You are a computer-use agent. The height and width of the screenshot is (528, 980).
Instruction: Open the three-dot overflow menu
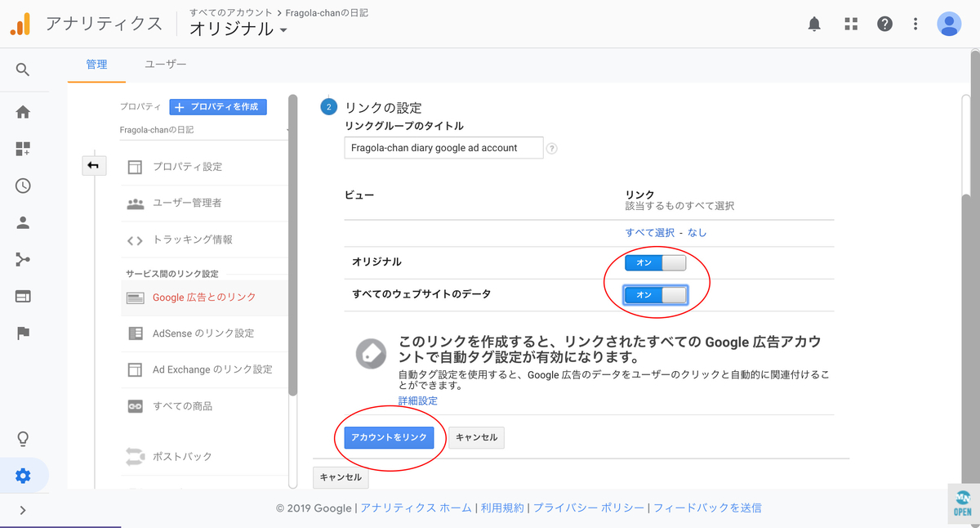(x=915, y=24)
